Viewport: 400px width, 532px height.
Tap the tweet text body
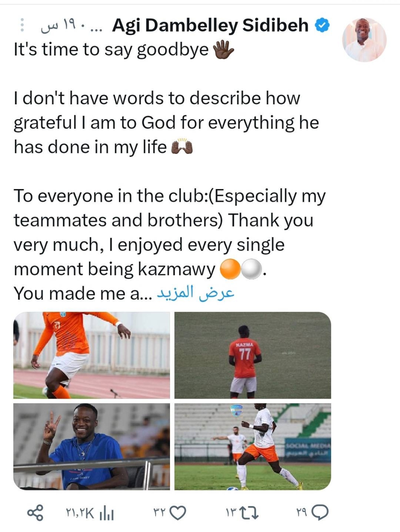[x=168, y=172]
